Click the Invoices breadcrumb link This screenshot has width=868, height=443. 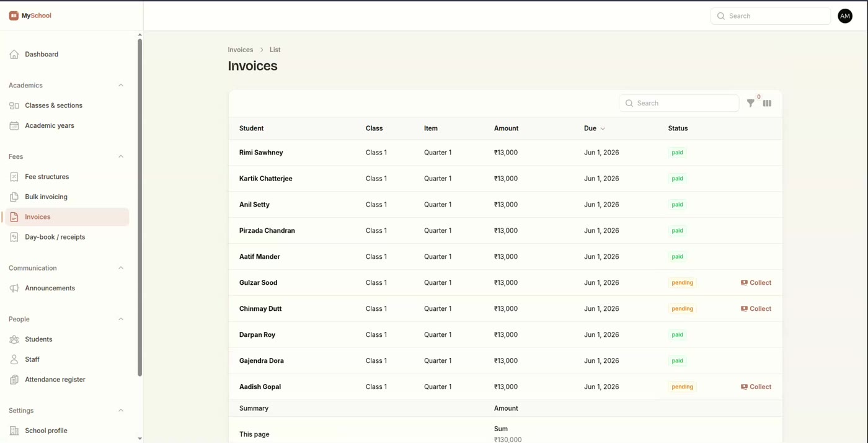241,50
